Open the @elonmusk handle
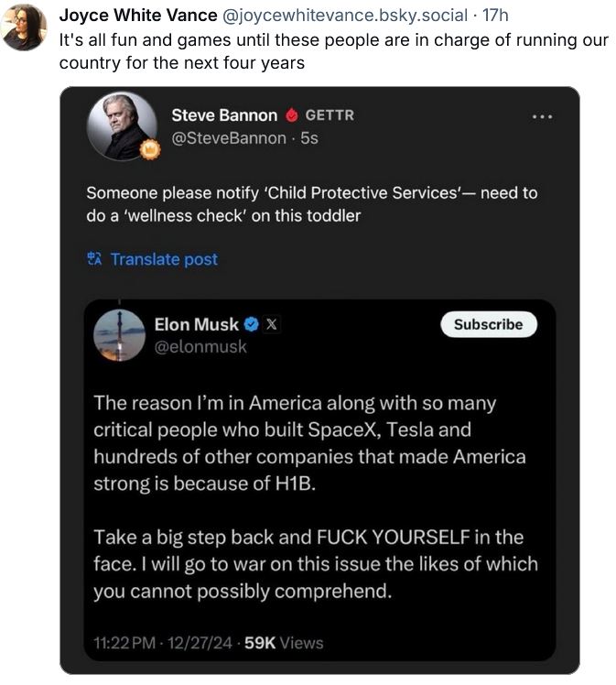The width and height of the screenshot is (616, 685). tap(200, 347)
